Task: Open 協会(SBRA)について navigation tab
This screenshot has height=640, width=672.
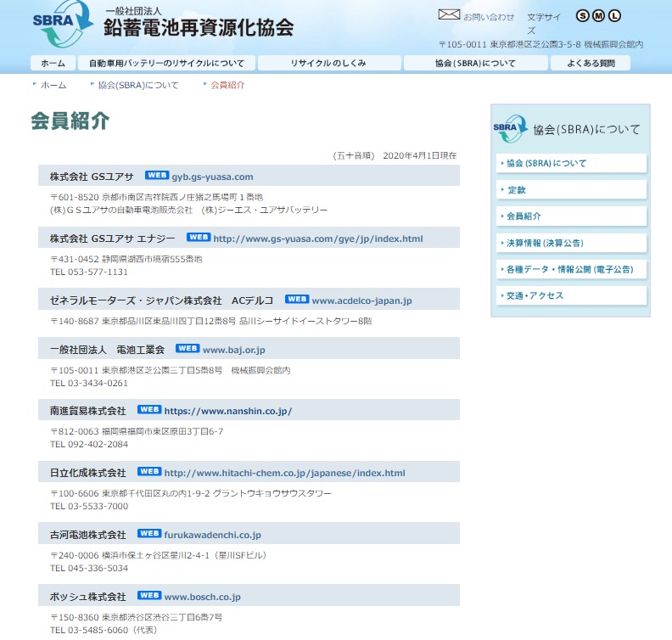Action: (x=476, y=63)
